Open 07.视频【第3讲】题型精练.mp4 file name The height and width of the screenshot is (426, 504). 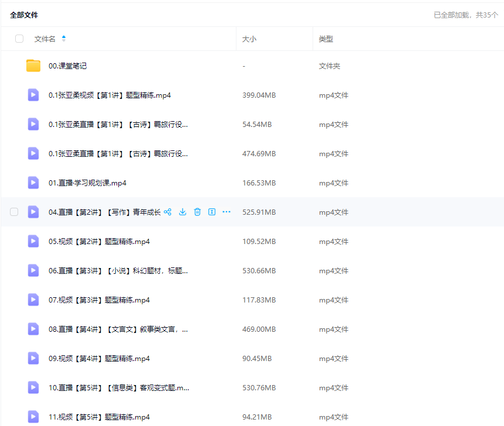[99, 300]
